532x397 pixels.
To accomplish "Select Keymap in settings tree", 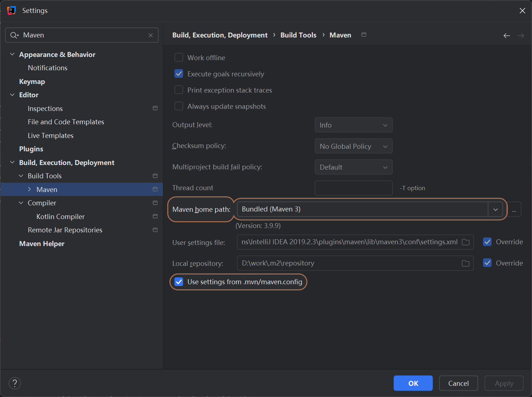I will [x=32, y=81].
